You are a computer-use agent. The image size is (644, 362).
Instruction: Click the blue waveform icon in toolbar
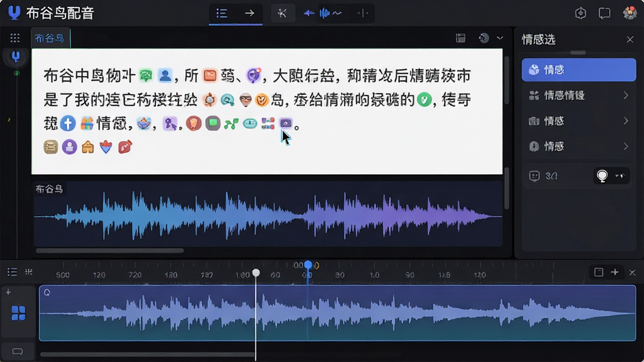325,13
